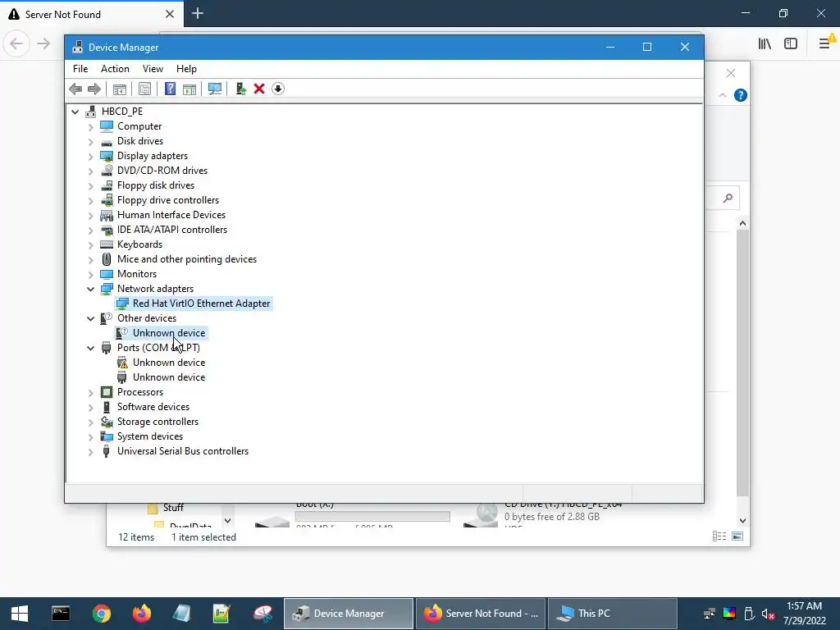Select Human Interface Devices category
Viewport: 840px width, 630px height.
171,215
